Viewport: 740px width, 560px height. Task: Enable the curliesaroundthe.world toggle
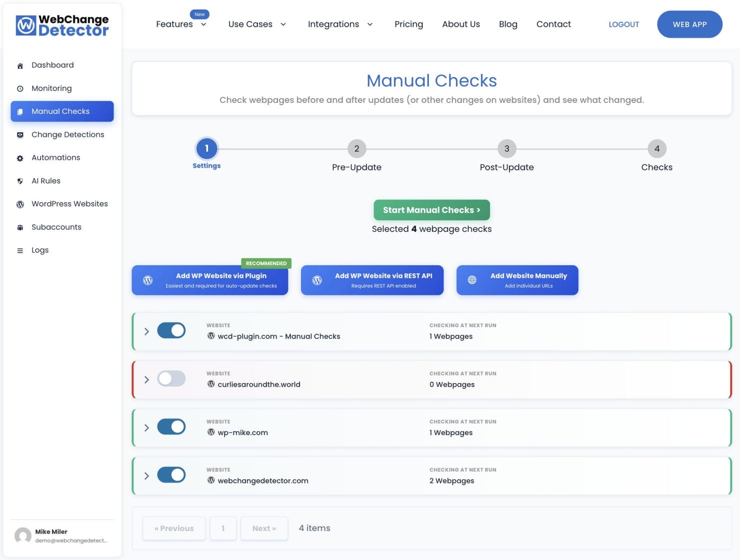pos(171,379)
